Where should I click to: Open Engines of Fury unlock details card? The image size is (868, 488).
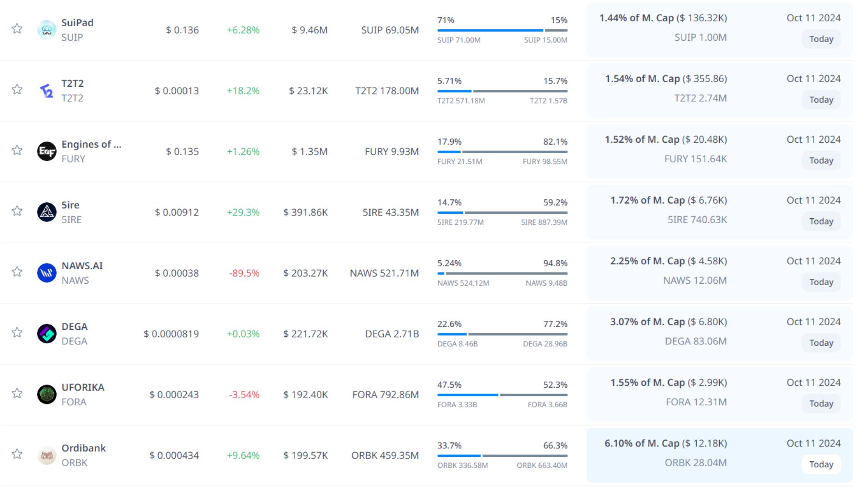click(x=719, y=151)
